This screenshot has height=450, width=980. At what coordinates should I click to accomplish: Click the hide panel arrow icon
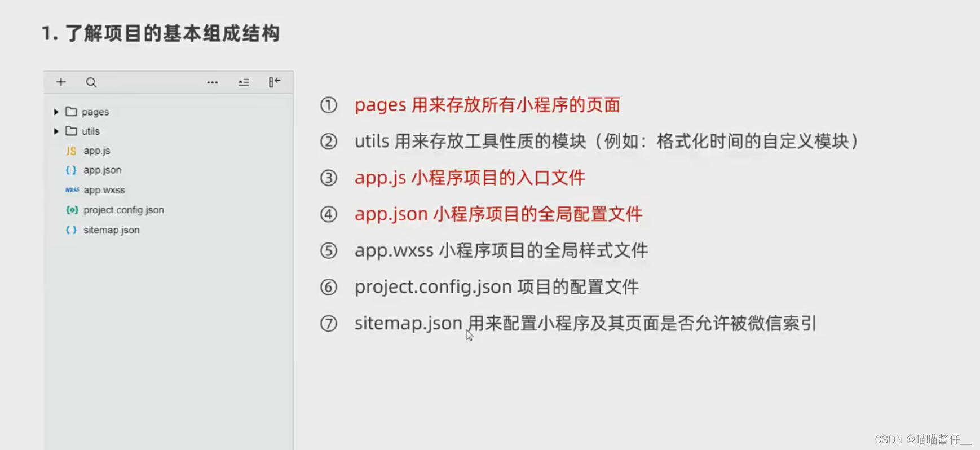click(x=274, y=82)
